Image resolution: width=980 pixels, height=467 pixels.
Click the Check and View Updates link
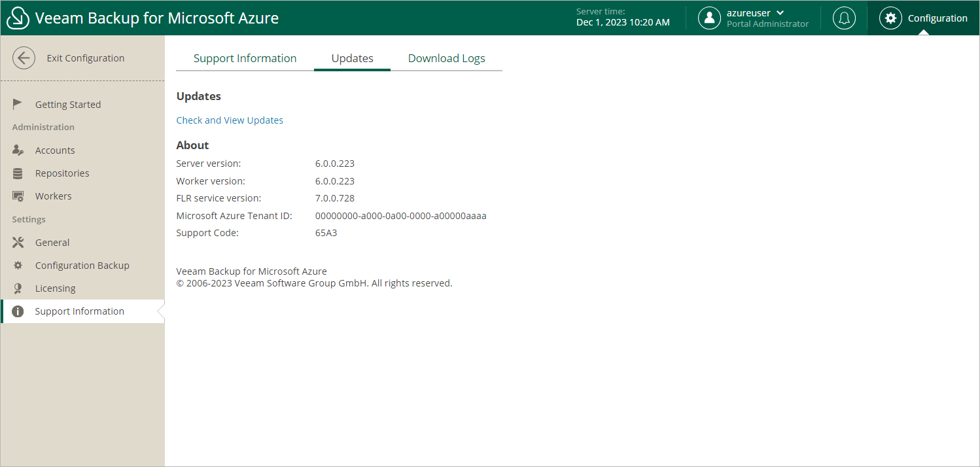click(230, 120)
